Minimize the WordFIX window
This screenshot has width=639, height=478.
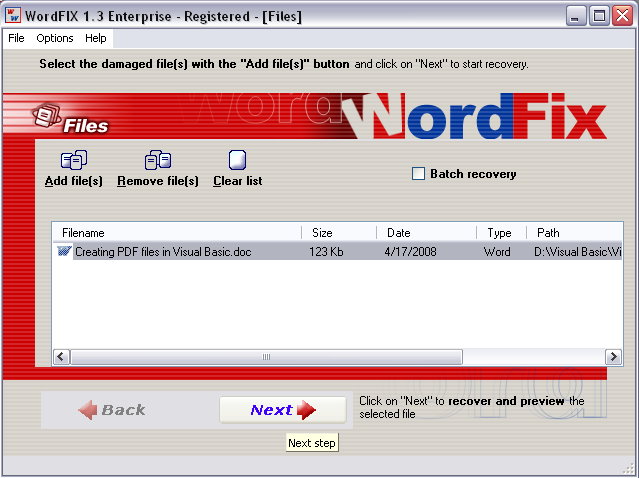click(575, 16)
